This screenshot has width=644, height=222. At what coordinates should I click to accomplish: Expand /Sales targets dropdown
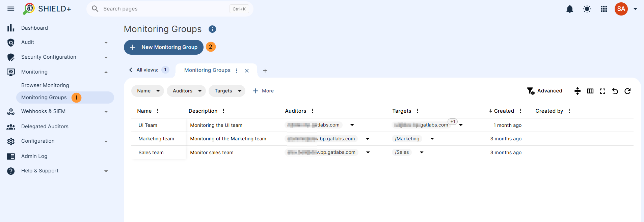tap(422, 152)
